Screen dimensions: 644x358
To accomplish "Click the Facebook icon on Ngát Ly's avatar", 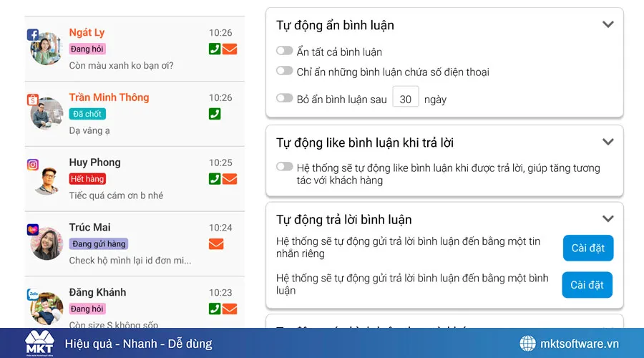I will pos(33,34).
